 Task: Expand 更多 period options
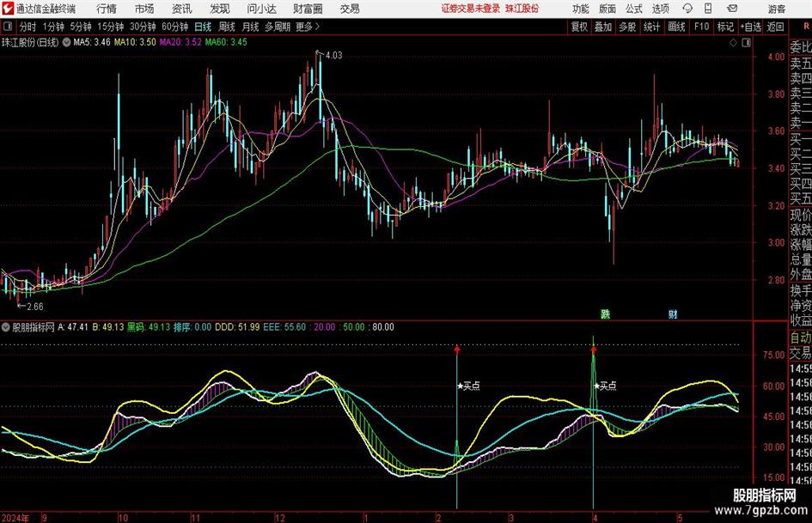tap(306, 27)
